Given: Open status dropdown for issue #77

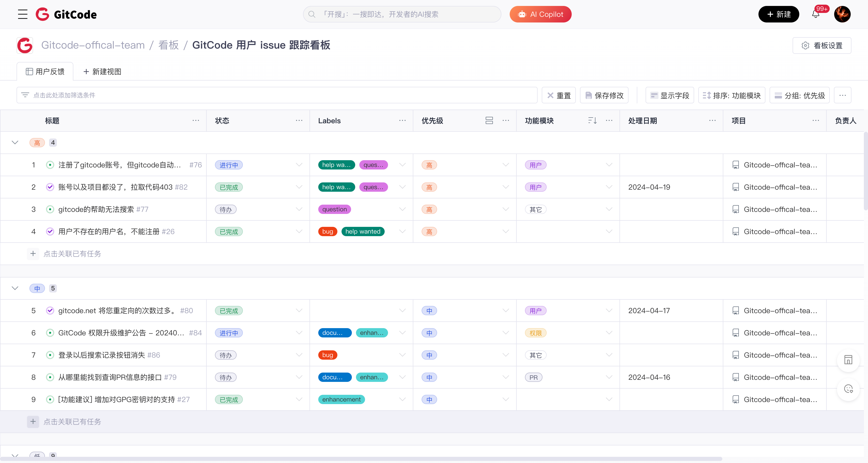Looking at the screenshot, I should (299, 209).
